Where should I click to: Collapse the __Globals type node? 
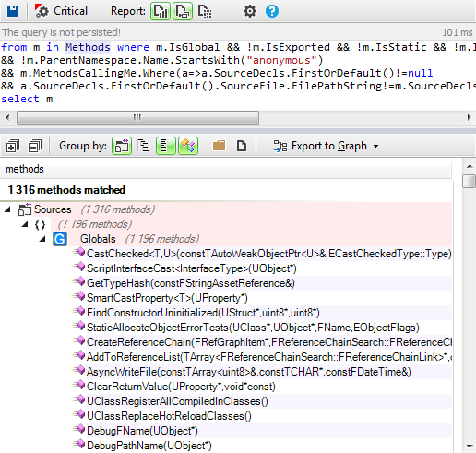tap(42, 239)
